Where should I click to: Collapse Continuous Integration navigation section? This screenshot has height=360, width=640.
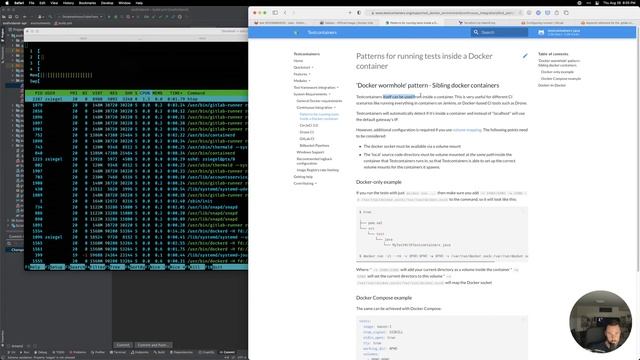pos(316,107)
